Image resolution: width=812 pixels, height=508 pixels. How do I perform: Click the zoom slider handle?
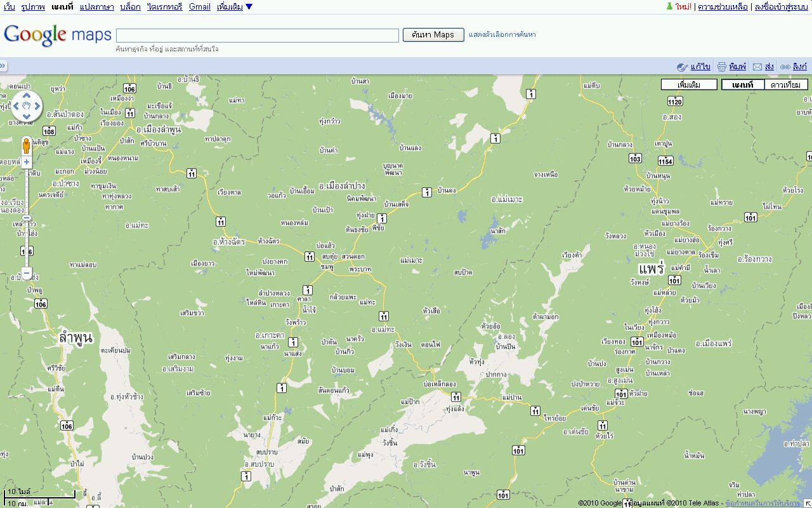coord(27,218)
